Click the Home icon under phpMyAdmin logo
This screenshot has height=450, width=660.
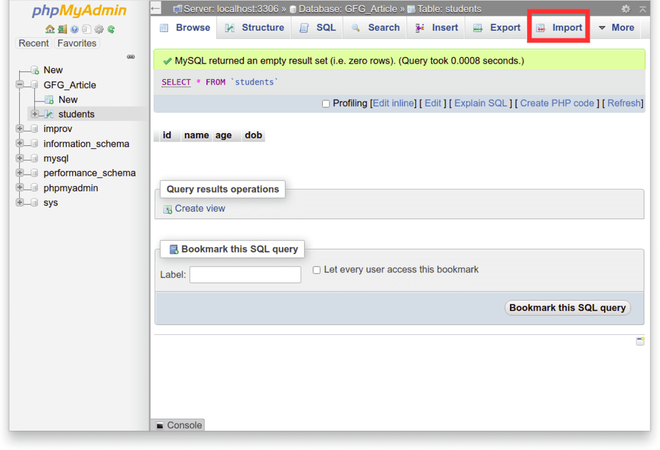(50, 29)
